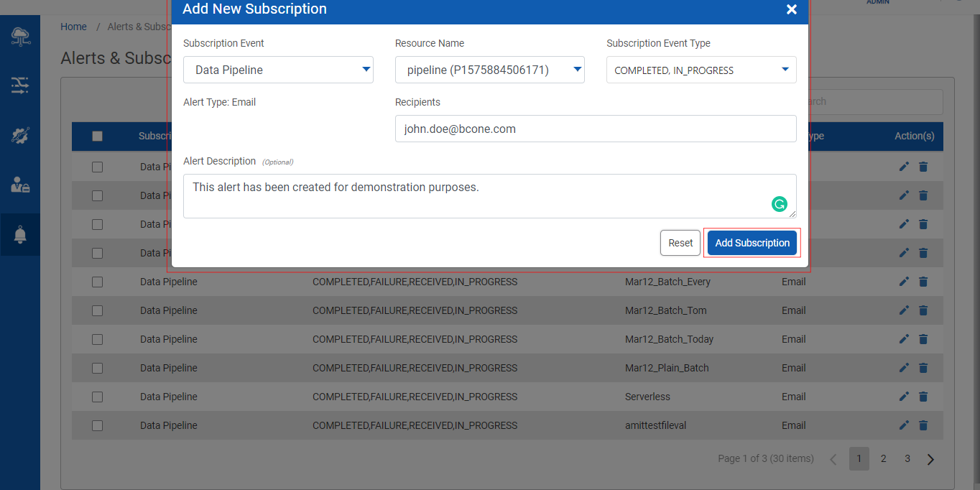
Task: Open the Home breadcrumb link
Action: pos(73,27)
